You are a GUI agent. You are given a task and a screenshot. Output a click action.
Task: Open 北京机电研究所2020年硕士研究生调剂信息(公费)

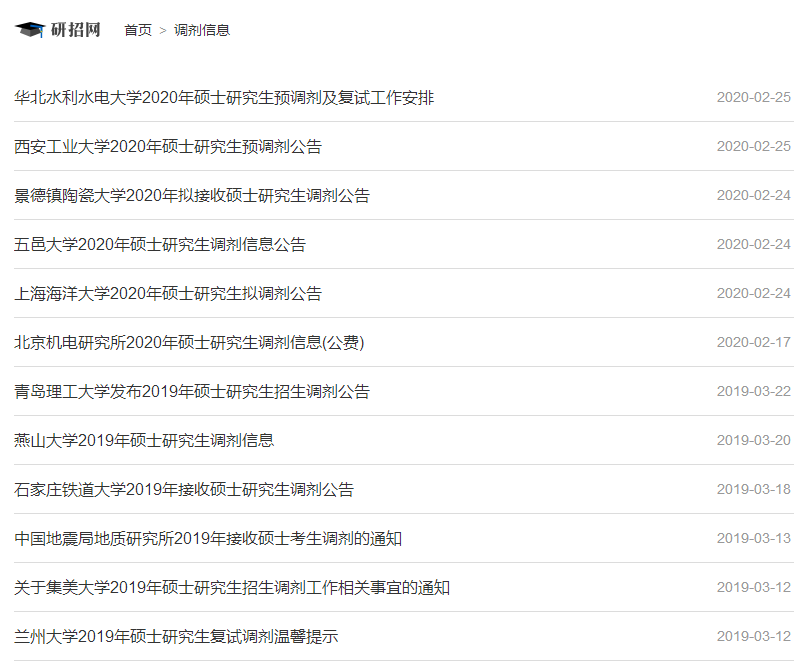coord(189,342)
